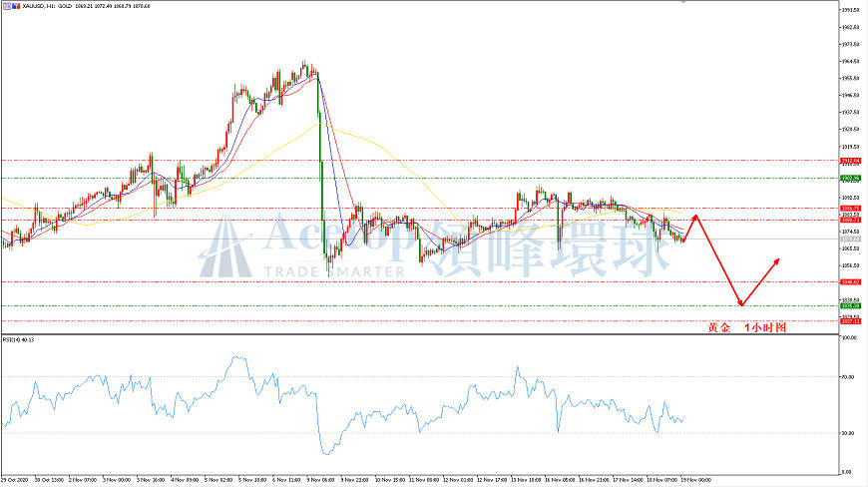Click the 29 Oct 2020 time axis label
Viewport: 868px width, 487px height.
(x=15, y=480)
